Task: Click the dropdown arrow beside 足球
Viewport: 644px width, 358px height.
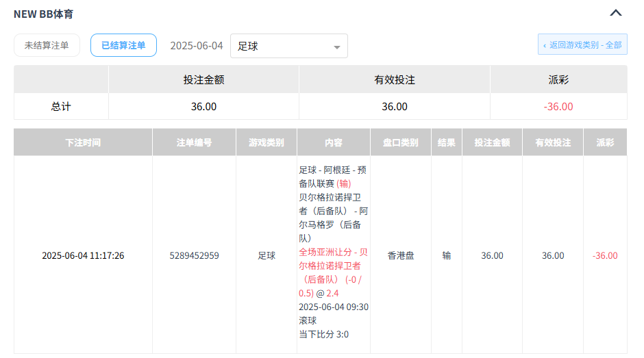Action: [x=336, y=47]
